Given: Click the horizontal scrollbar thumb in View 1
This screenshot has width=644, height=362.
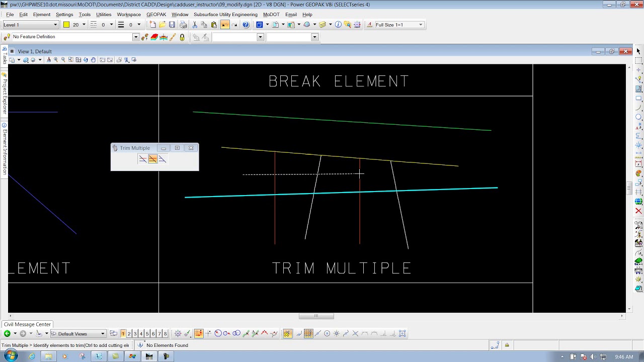Looking at the screenshot, I should click(316, 316).
